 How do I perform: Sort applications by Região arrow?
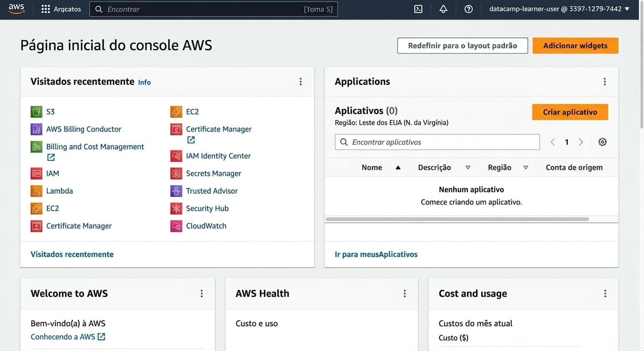point(526,168)
